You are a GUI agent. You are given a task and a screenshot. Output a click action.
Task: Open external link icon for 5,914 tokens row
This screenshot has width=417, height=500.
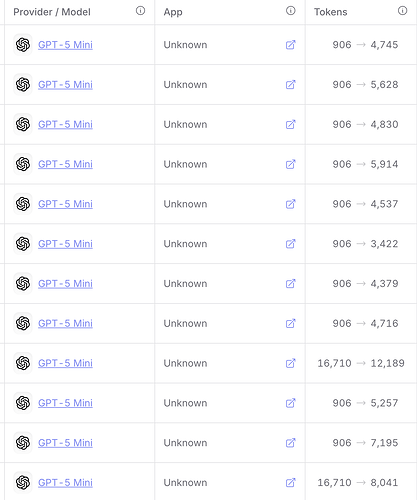coord(291,164)
